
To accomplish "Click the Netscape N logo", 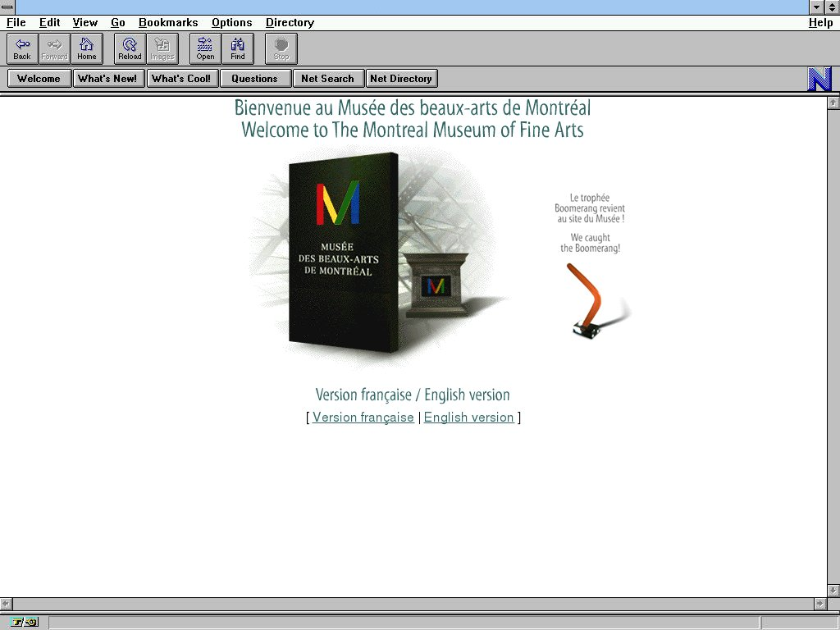I will [819, 79].
